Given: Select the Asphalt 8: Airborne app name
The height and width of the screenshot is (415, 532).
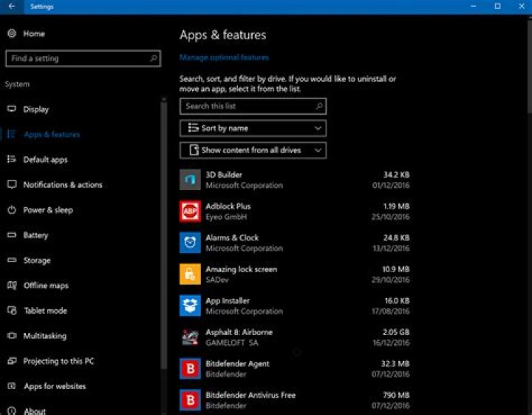Looking at the screenshot, I should point(239,332).
